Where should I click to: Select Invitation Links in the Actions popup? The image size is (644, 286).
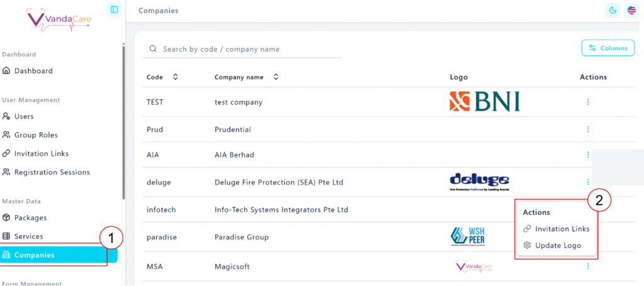562,229
